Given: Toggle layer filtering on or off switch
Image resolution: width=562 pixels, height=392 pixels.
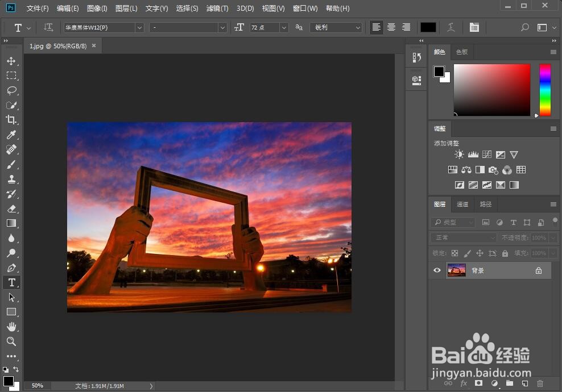Looking at the screenshot, I should pyautogui.click(x=555, y=222).
